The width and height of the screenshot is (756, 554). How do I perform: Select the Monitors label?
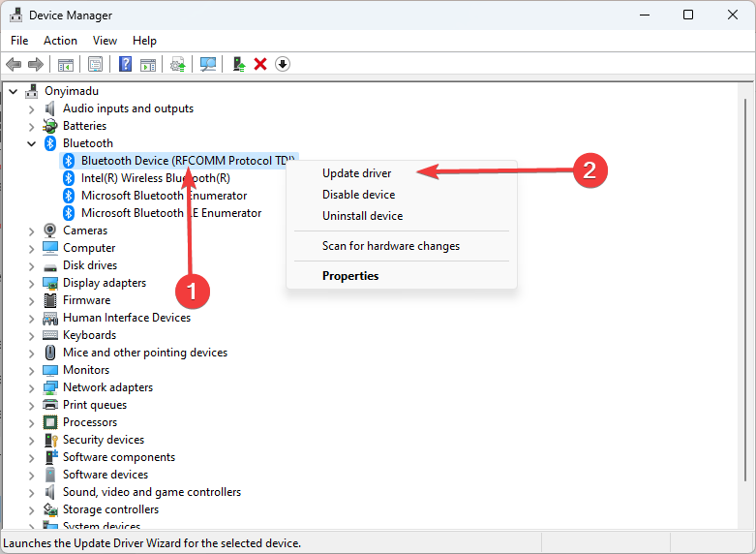click(86, 370)
